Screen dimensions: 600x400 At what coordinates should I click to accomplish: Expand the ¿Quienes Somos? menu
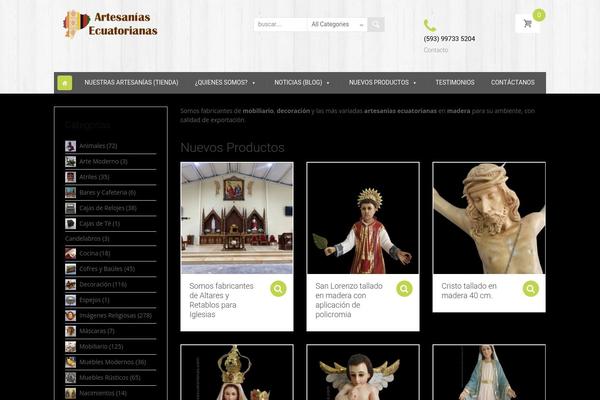click(x=225, y=83)
